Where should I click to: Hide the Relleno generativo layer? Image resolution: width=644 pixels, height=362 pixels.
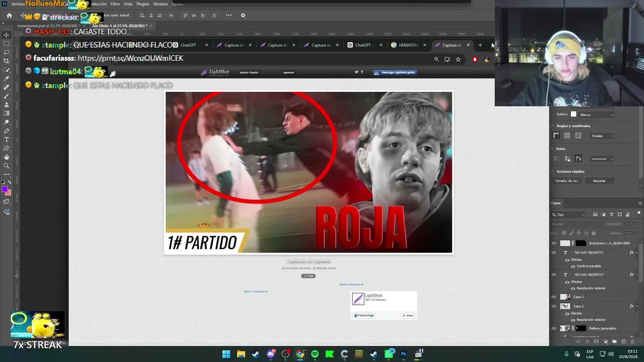pos(554,328)
